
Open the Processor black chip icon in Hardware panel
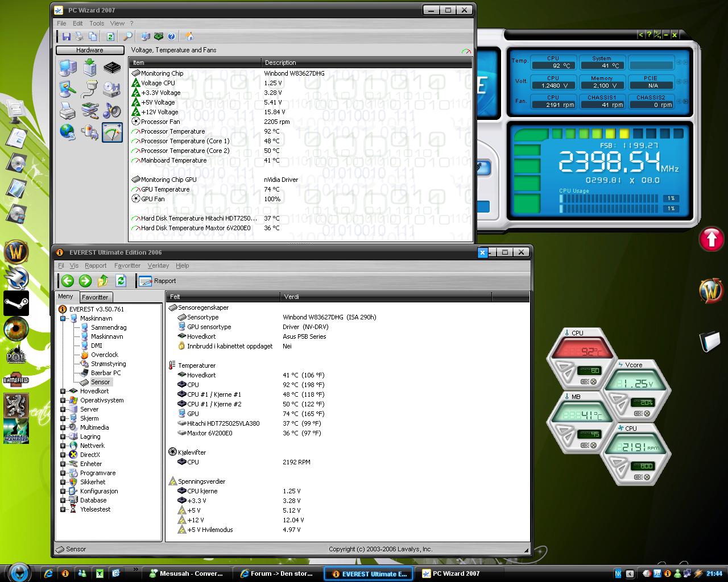pyautogui.click(x=112, y=68)
